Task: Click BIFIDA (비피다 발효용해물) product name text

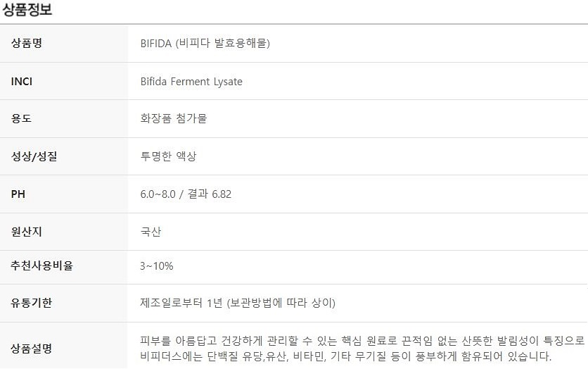Action: click(205, 43)
